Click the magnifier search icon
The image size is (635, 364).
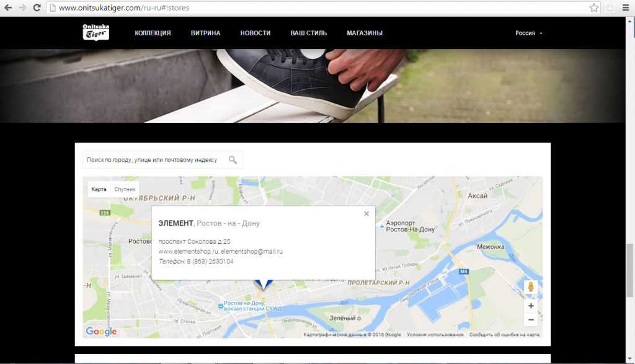(x=233, y=160)
